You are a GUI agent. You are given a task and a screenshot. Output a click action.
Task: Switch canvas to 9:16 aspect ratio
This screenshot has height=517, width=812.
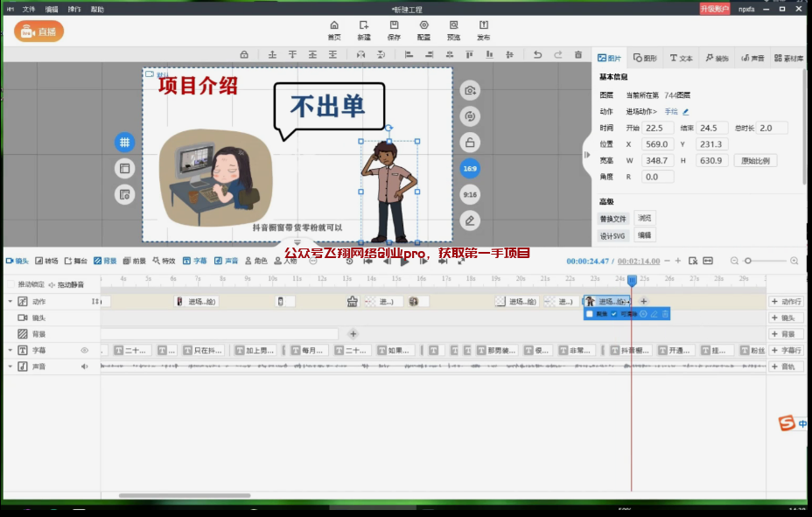pos(470,194)
